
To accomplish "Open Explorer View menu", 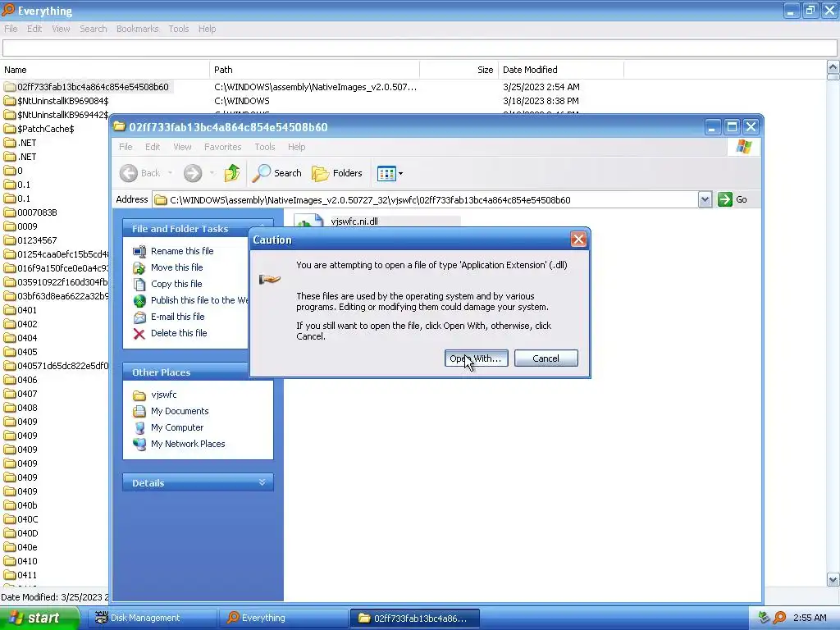I will [x=182, y=147].
